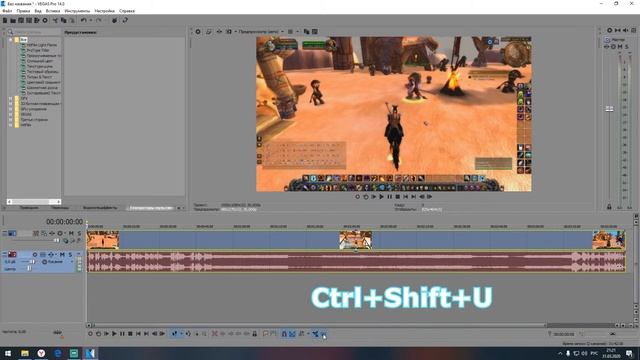Screen dimensions: 640x360
Task: Collapse the top folder in media generators tree
Action: pos(11,40)
